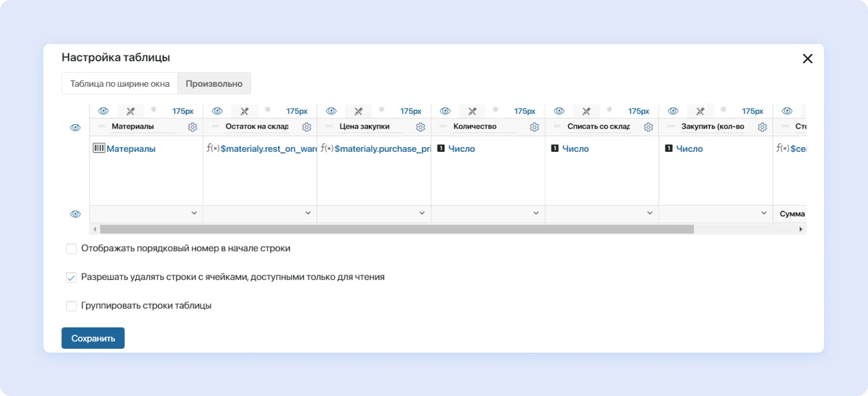Click the Сохранить button
This screenshot has width=868, height=396.
point(93,338)
